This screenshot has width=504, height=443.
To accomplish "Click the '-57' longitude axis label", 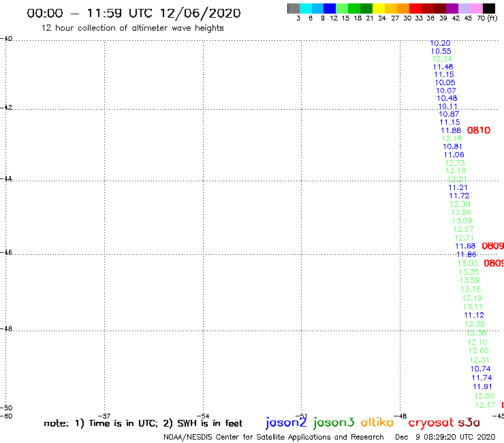I will point(104,416).
